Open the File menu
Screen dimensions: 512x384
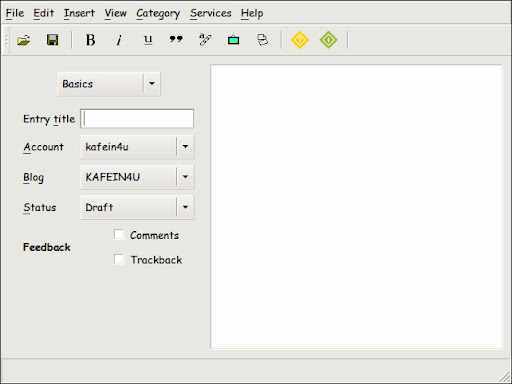(15, 13)
